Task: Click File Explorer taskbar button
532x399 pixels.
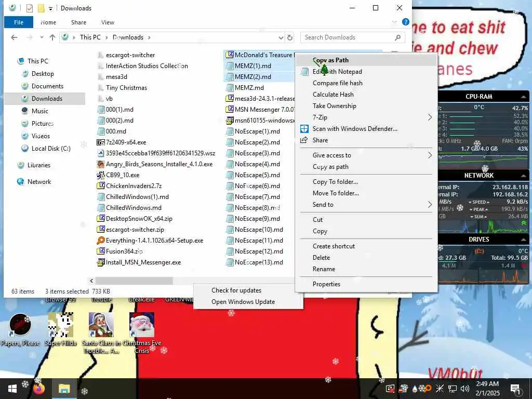Action: [64, 389]
